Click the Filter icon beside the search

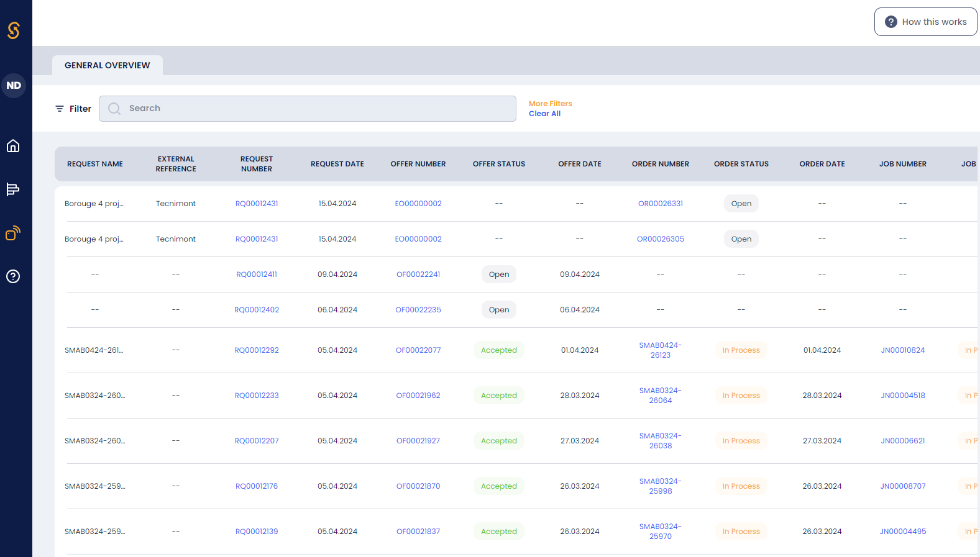click(x=60, y=109)
